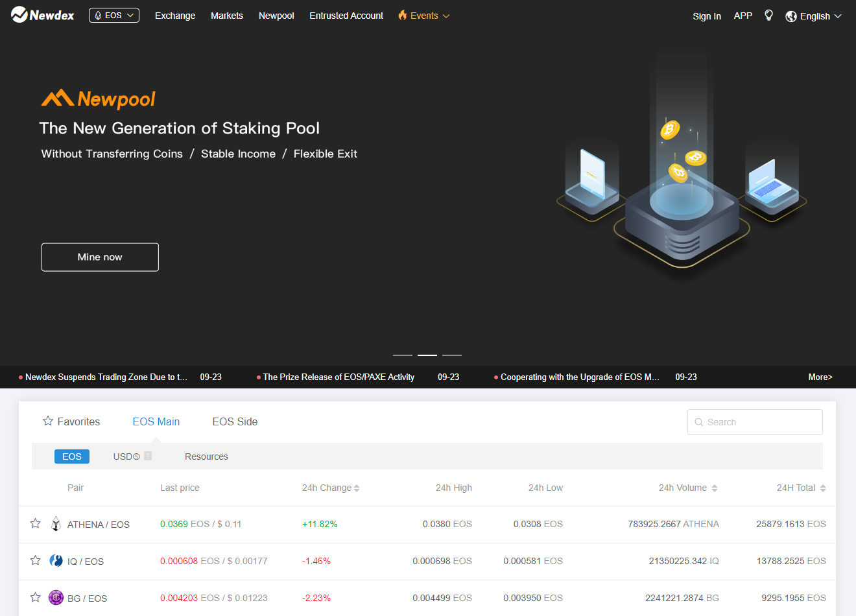Viewport: 856px width, 616px height.
Task: Click the Newdex logo
Action: pyautogui.click(x=43, y=15)
